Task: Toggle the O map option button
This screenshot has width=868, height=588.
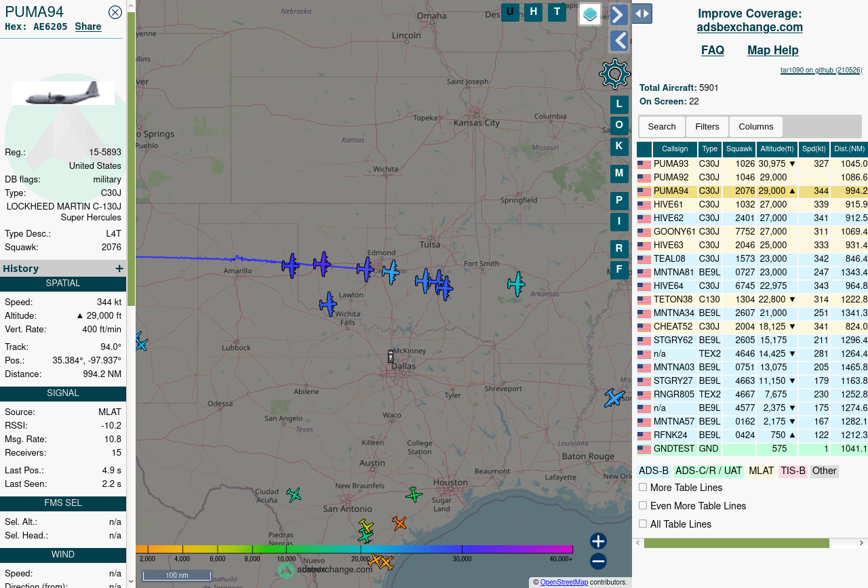Action: point(619,125)
